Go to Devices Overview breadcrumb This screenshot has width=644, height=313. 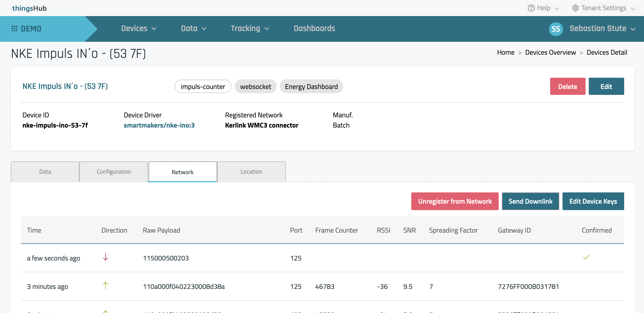point(550,53)
